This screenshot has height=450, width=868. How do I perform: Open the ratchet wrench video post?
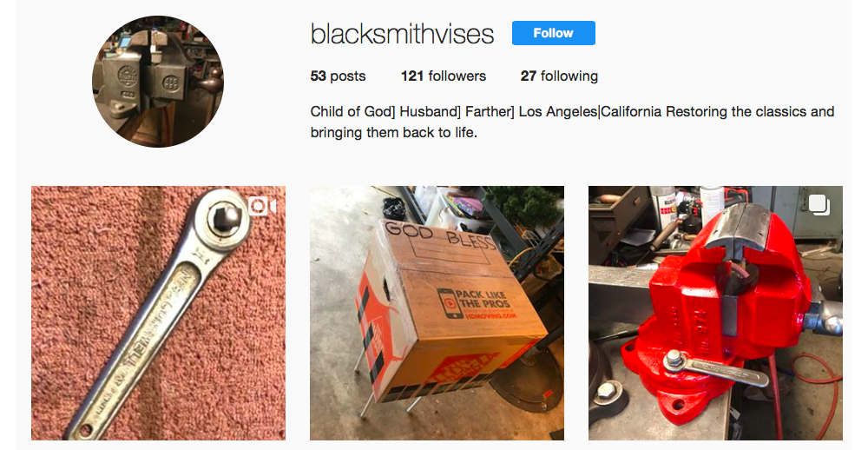coord(158,313)
